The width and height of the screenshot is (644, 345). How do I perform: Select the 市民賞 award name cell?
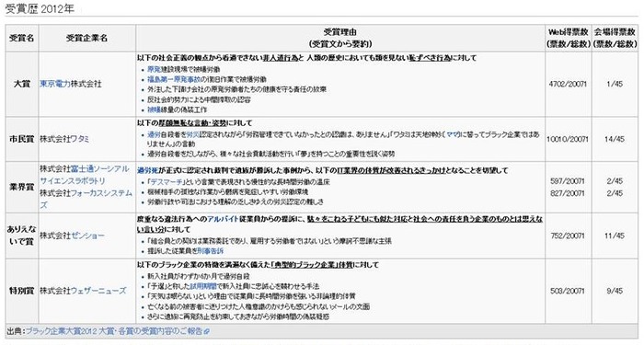(22, 139)
